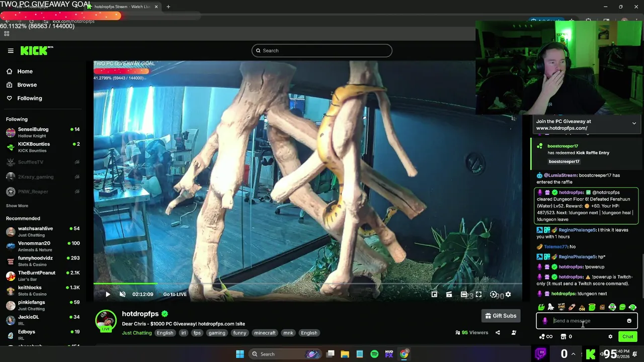Image resolution: width=644 pixels, height=362 pixels.
Task: Open Windows Start menu
Action: pyautogui.click(x=240, y=354)
